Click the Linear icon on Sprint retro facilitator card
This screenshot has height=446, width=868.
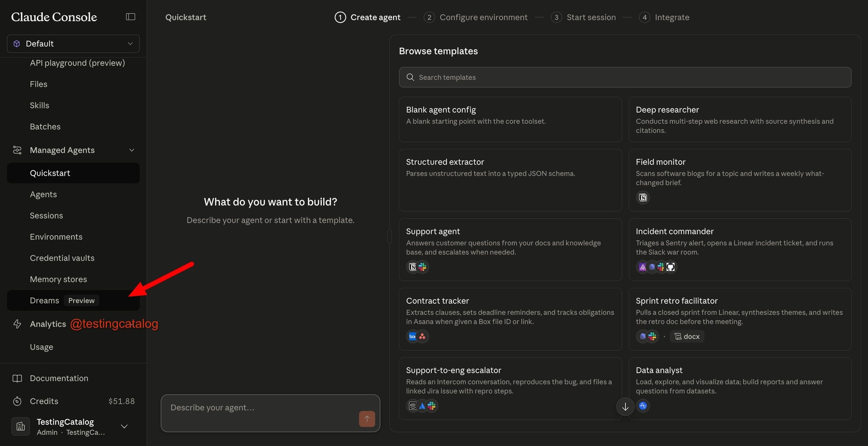(x=642, y=336)
